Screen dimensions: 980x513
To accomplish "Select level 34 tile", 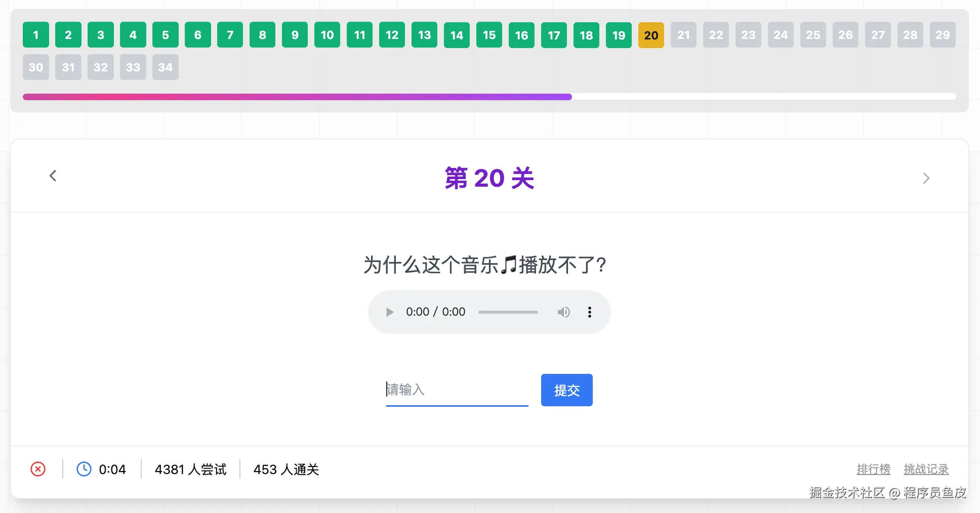I will [166, 67].
